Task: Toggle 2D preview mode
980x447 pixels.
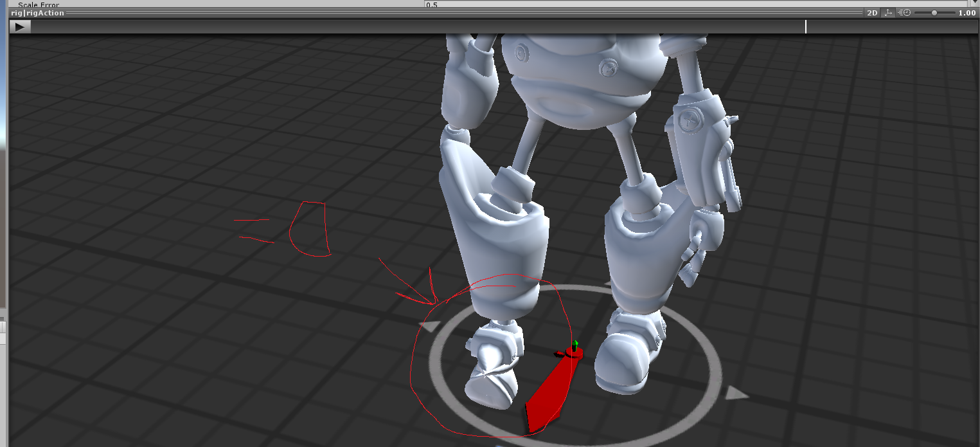Action: coord(871,13)
